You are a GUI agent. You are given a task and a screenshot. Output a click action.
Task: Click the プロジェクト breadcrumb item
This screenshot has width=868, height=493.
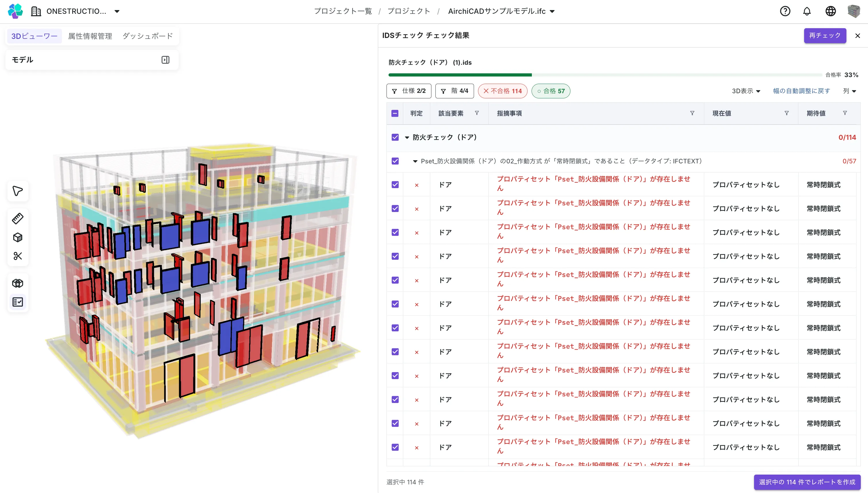[409, 11]
